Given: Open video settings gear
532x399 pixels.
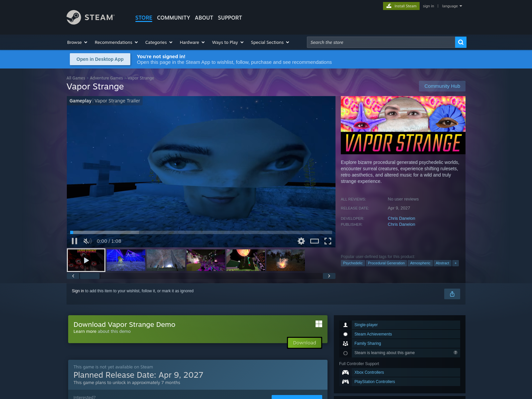Looking at the screenshot, I should click(301, 241).
